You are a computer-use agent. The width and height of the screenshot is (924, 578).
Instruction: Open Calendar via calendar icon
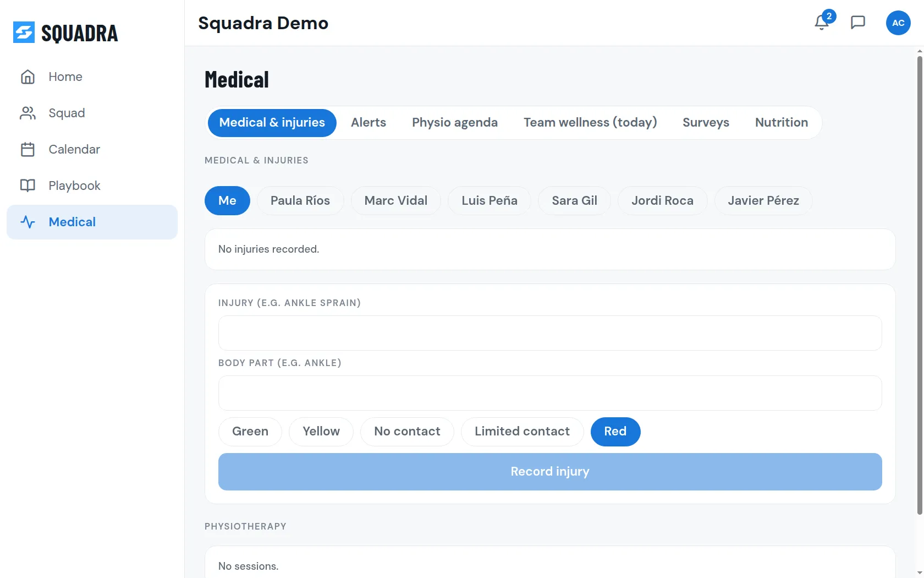point(28,149)
